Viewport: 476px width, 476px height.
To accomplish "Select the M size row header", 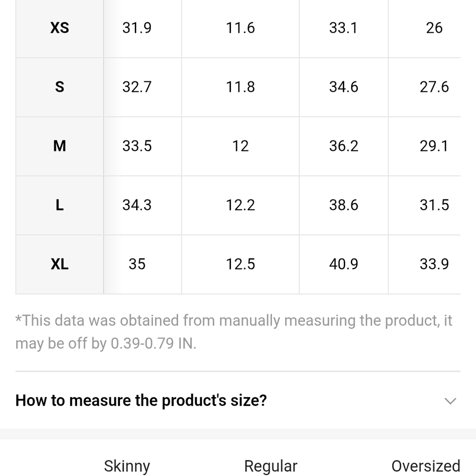I will 59,146.
